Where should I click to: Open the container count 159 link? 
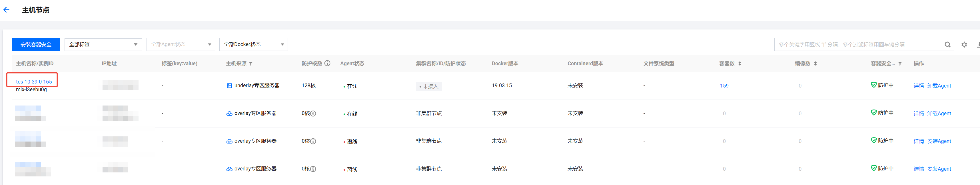click(x=724, y=86)
